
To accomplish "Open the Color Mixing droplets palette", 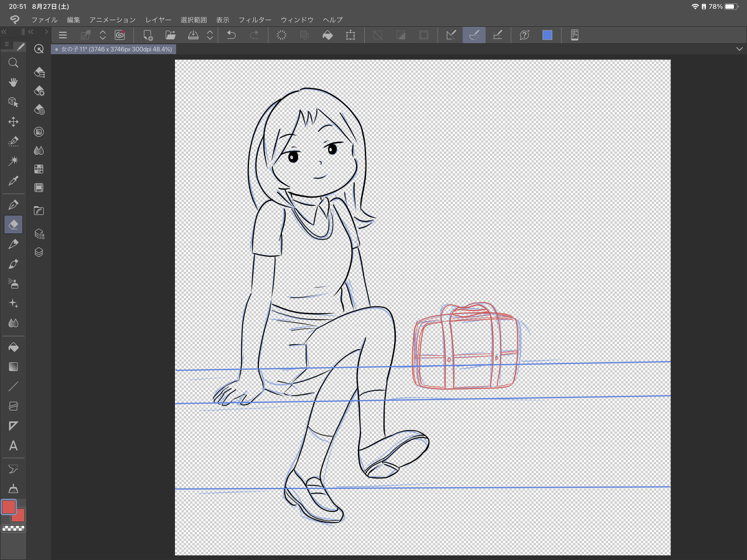I will [39, 151].
